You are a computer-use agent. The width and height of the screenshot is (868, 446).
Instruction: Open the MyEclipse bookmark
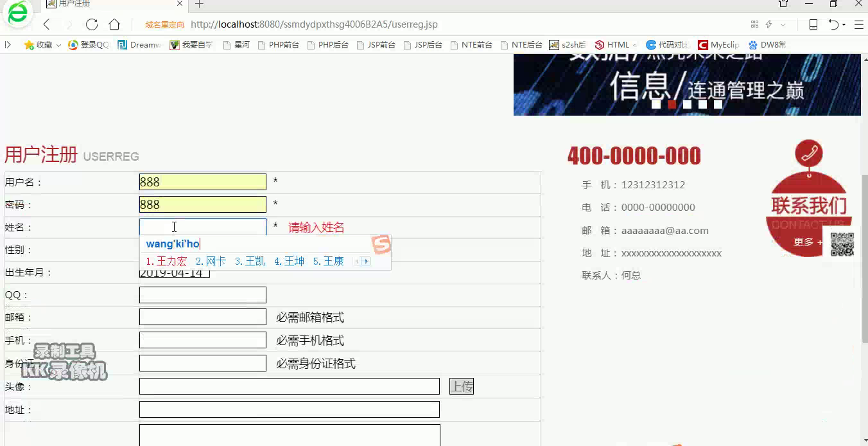coord(718,45)
